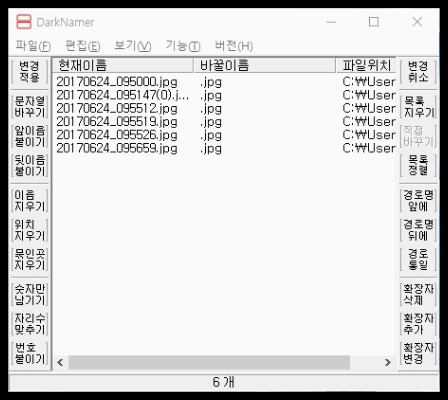Click the 자리수 맞추기 button
This screenshot has width=448, height=400.
click(30, 323)
